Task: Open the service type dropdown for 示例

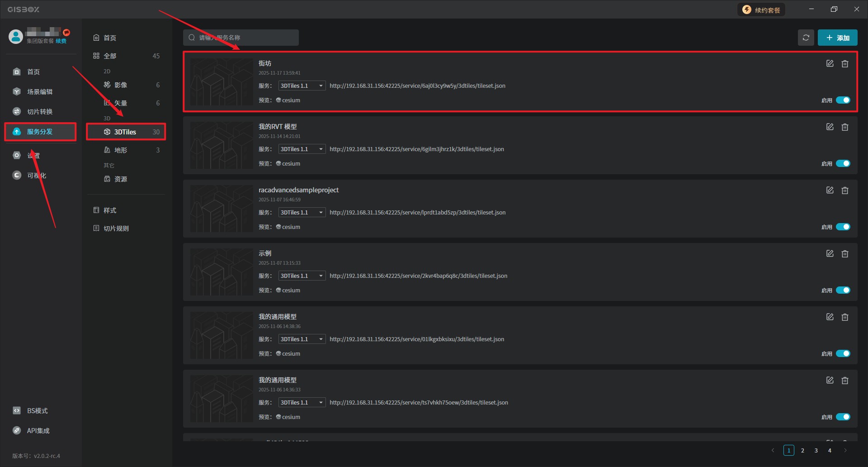Action: (302, 276)
